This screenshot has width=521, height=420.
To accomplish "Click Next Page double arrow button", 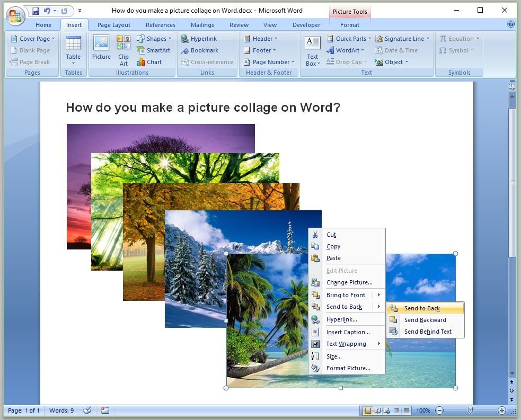I will pyautogui.click(x=511, y=400).
